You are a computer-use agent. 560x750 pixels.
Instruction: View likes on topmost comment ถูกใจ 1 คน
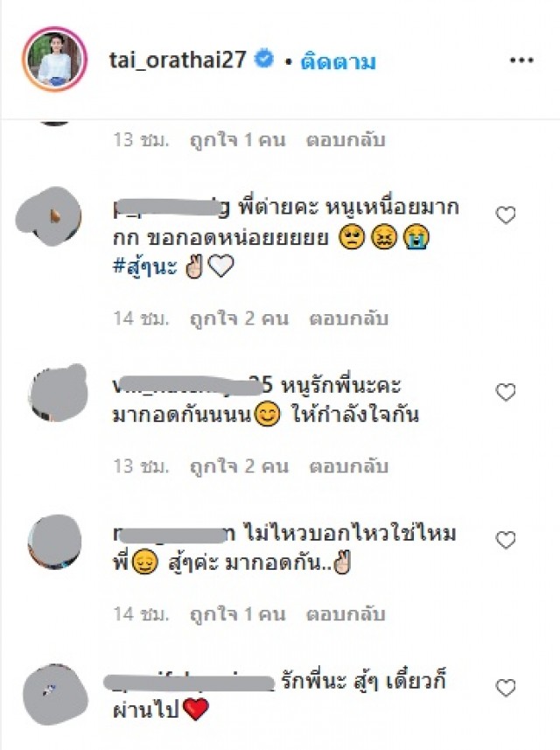pos(238,140)
